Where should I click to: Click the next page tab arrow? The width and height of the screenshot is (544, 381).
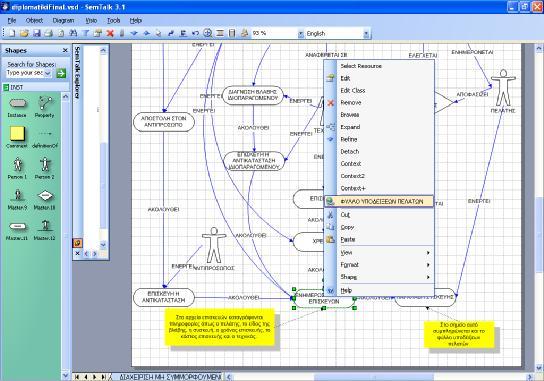[x=94, y=376]
